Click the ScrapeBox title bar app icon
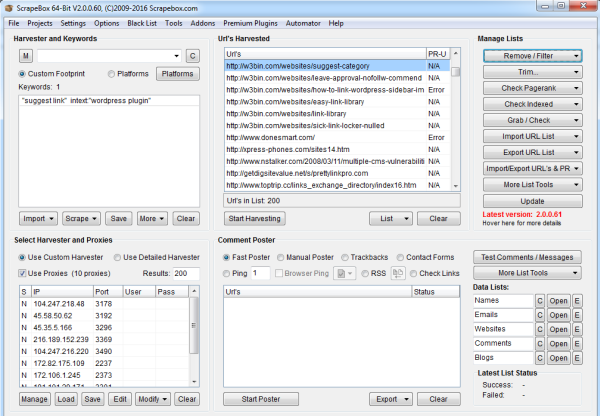Screen dimensions: 600x416 [x=9, y=8]
